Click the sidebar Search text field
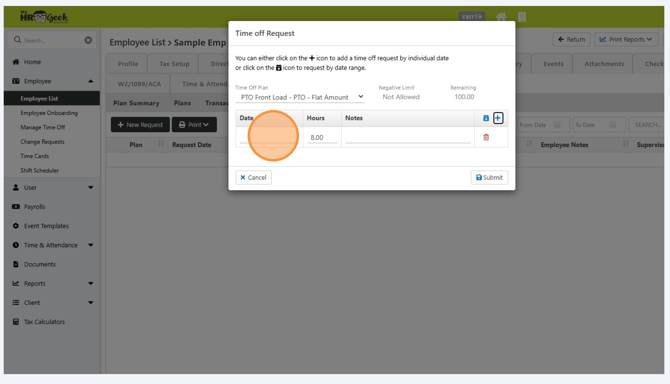This screenshot has width=670, height=384. (51, 40)
